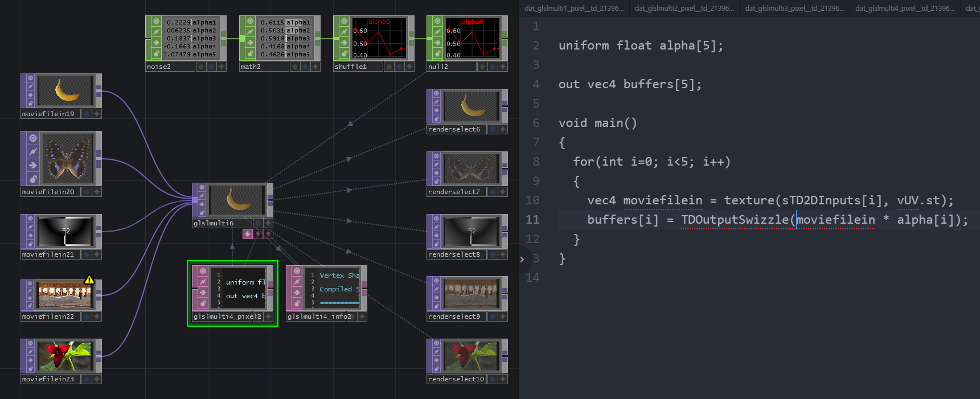Image resolution: width=980 pixels, height=399 pixels.
Task: Expand the editor side panel chevron
Action: [522, 260]
